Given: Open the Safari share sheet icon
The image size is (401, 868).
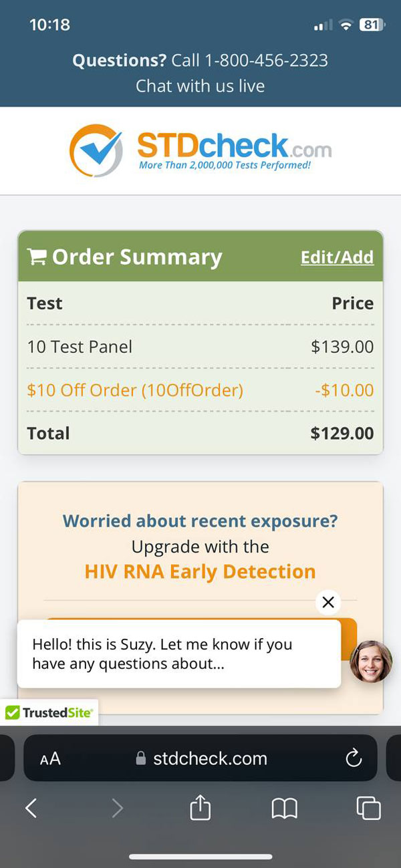Looking at the screenshot, I should [x=200, y=807].
